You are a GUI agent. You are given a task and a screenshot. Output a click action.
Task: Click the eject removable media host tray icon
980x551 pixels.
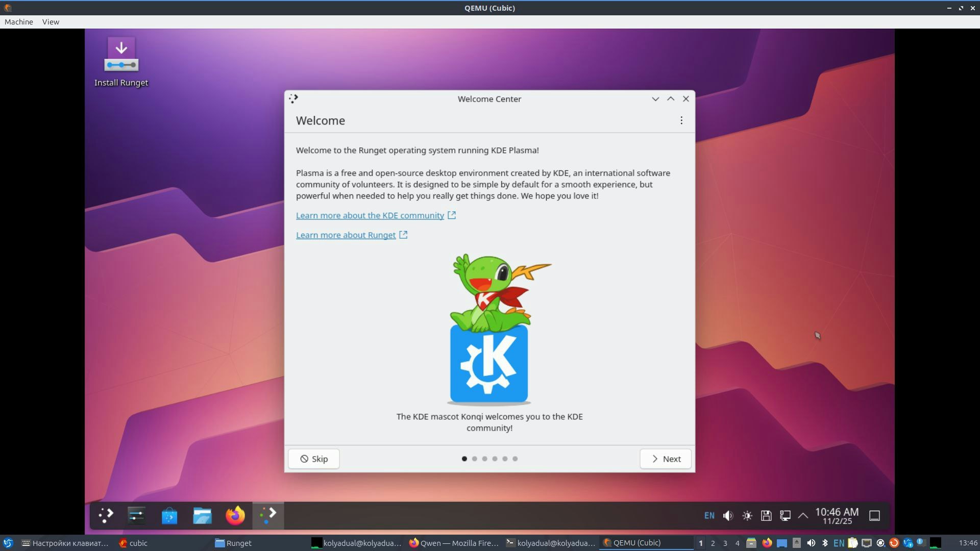[797, 543]
